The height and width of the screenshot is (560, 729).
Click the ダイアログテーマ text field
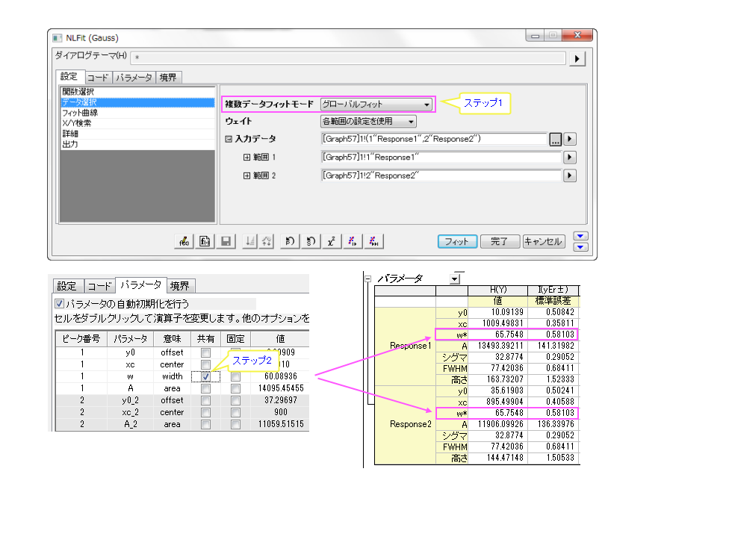click(348, 58)
